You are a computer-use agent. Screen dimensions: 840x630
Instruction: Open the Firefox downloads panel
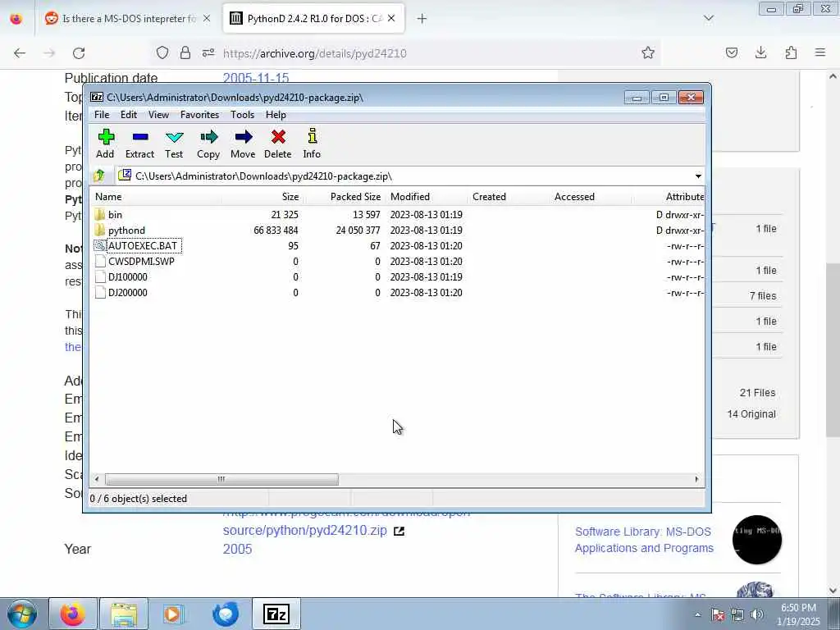pos(760,52)
